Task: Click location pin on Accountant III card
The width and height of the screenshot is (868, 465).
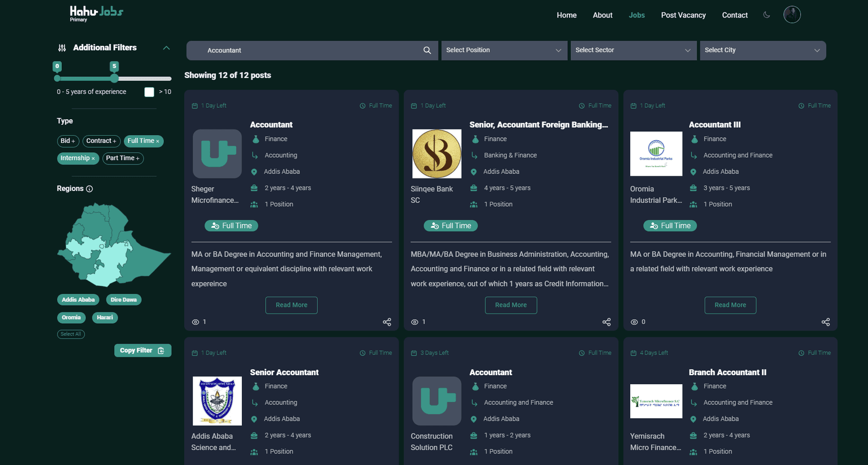Action: tap(693, 172)
